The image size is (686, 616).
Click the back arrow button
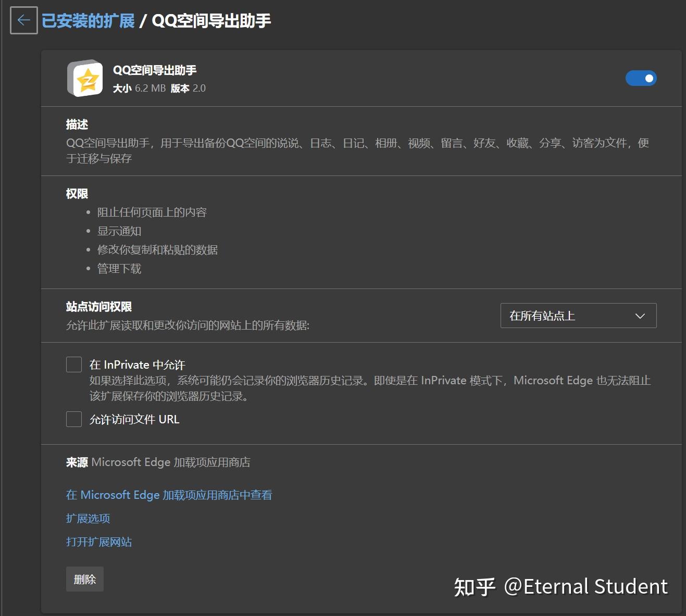pyautogui.click(x=24, y=20)
